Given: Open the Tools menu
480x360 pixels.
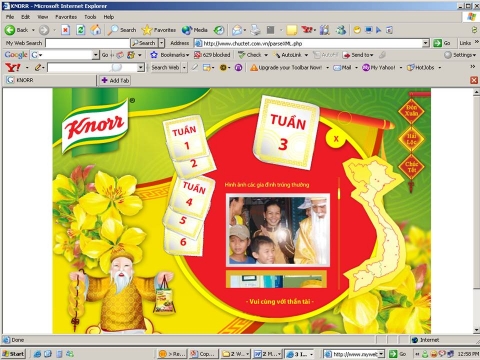Looking at the screenshot, I should 90,17.
